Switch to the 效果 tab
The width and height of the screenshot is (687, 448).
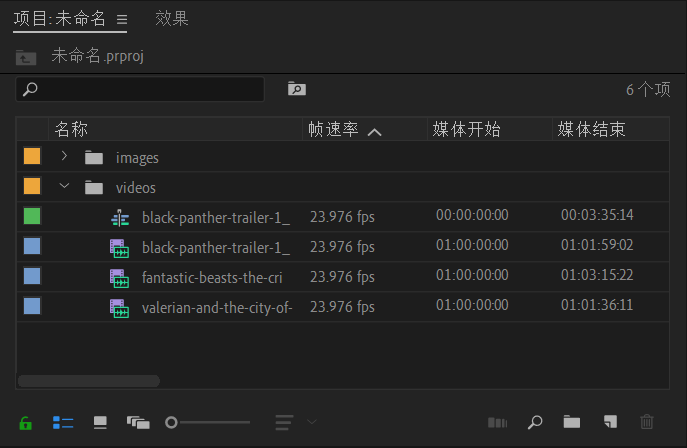pyautogui.click(x=172, y=19)
